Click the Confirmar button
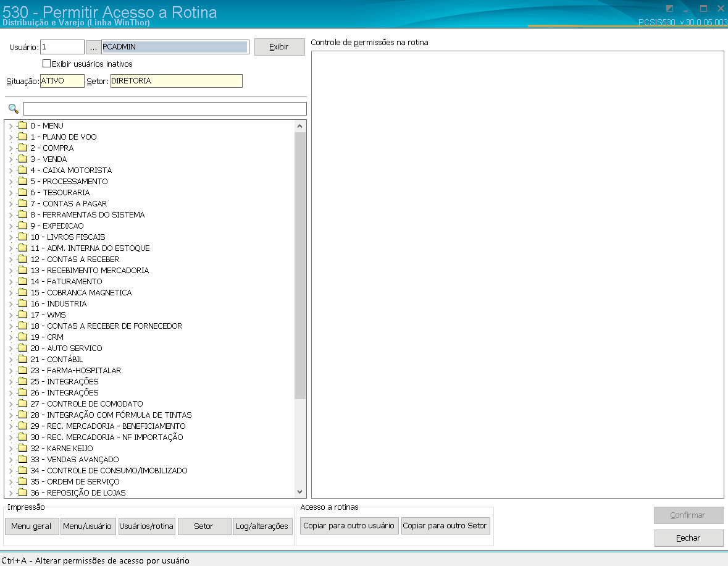The height and width of the screenshot is (566, 728). click(688, 515)
